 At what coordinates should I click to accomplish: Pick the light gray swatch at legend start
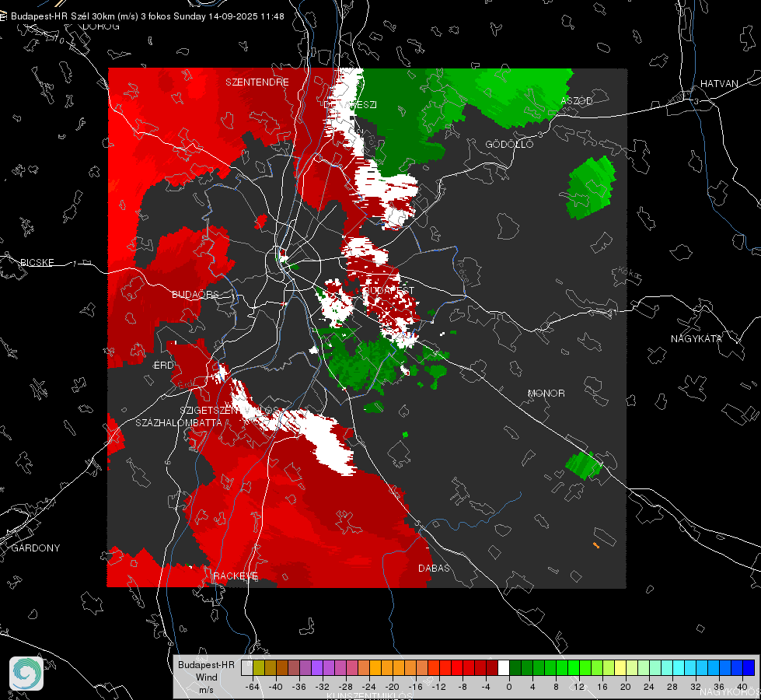(x=247, y=668)
